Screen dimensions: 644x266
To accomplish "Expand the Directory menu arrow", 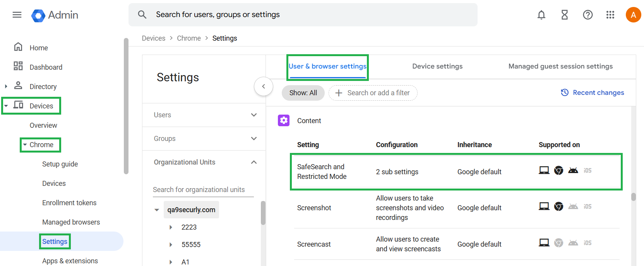I will click(6, 86).
